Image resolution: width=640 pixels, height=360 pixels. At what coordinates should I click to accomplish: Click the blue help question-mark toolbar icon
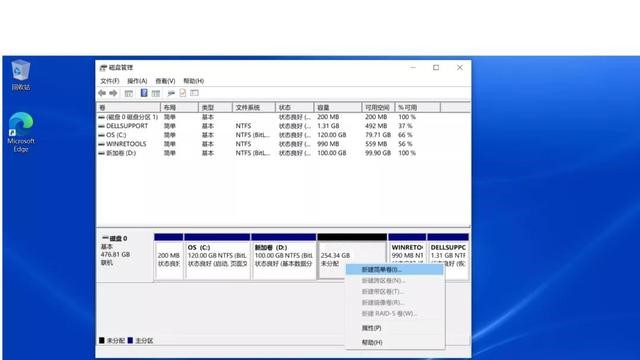click(x=144, y=93)
